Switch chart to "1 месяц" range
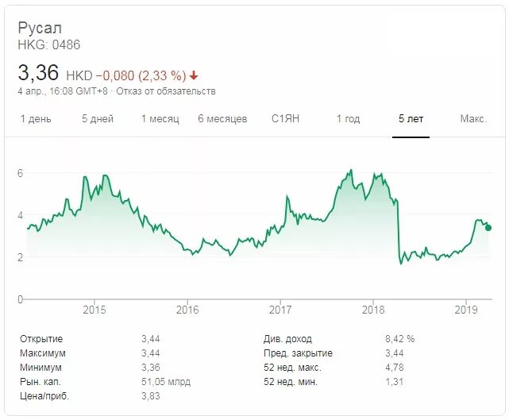 click(160, 119)
